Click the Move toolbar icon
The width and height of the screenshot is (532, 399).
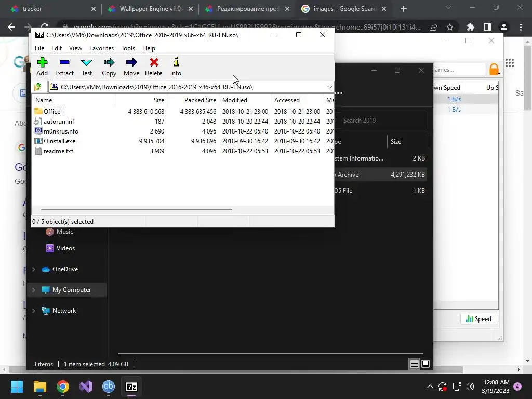click(131, 66)
